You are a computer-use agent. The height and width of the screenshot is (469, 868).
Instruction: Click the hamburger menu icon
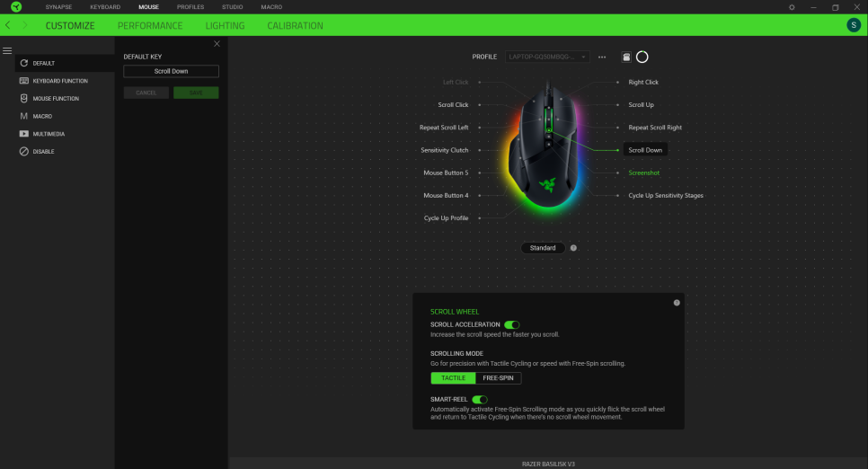point(7,51)
